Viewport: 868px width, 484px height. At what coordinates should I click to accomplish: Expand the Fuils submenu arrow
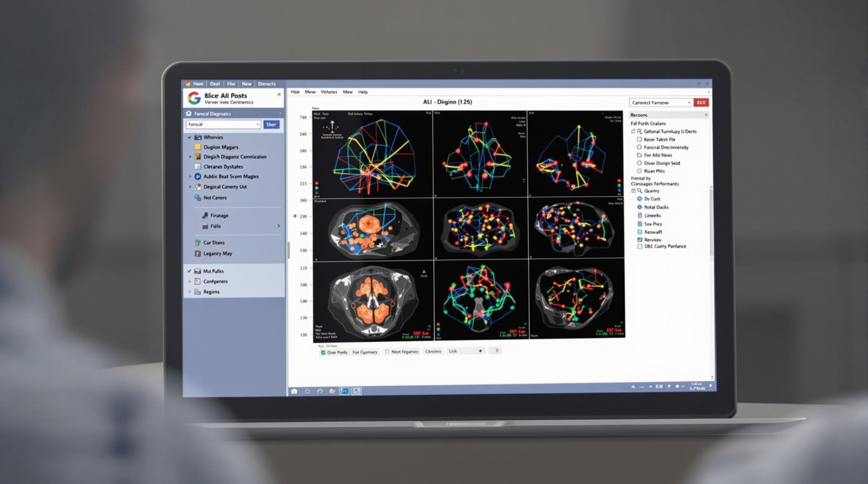(x=279, y=226)
